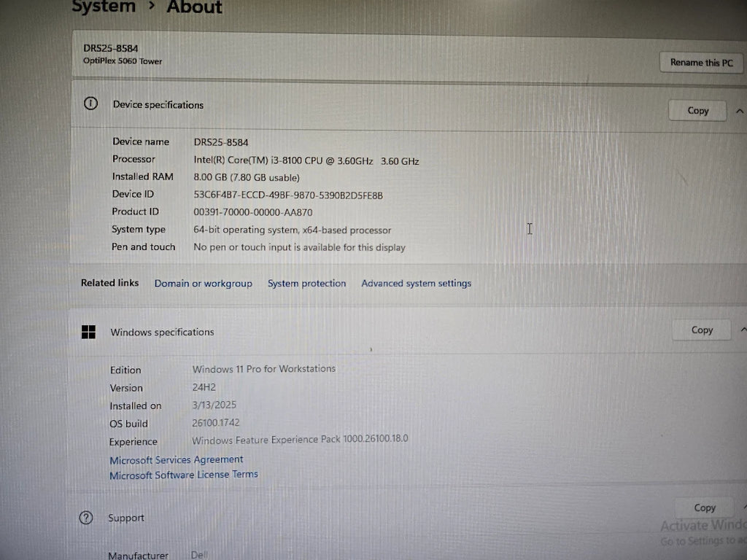Click the Device specifications section header
The width and height of the screenshot is (747, 560).
[x=158, y=105]
